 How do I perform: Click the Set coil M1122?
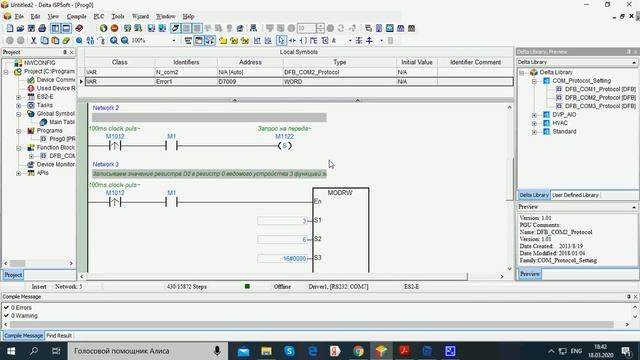[284, 146]
